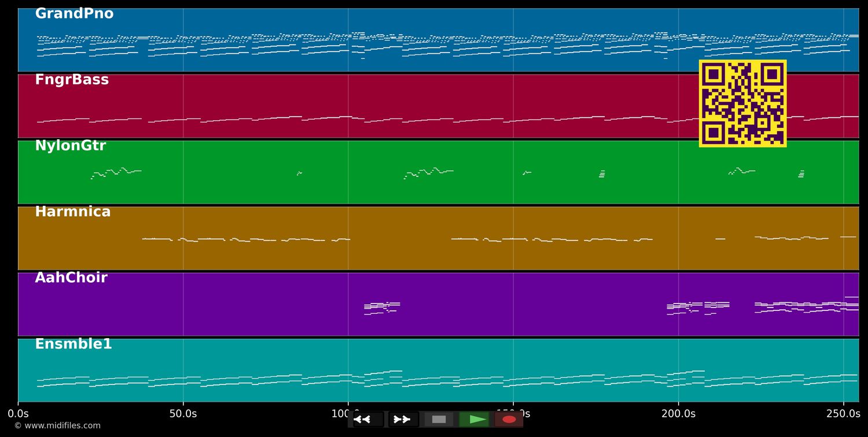This screenshot has width=868, height=437.
Task: Click the gray stop button
Action: pos(439,419)
